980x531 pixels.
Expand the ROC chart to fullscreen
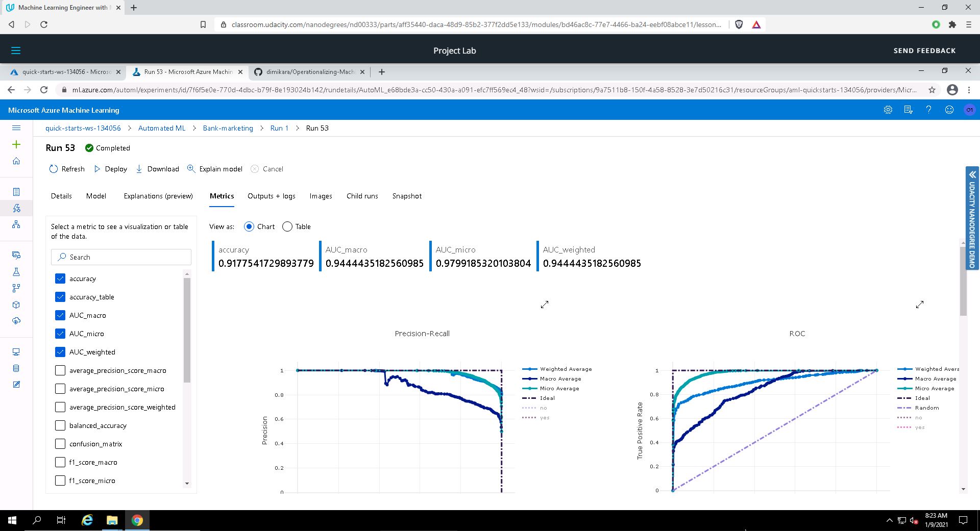click(x=920, y=305)
